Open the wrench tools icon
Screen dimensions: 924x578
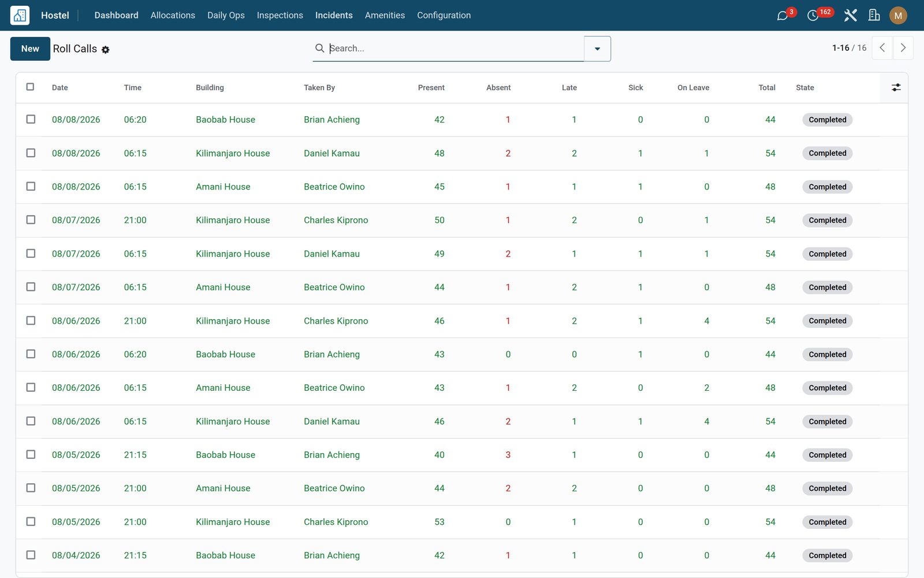tap(850, 16)
